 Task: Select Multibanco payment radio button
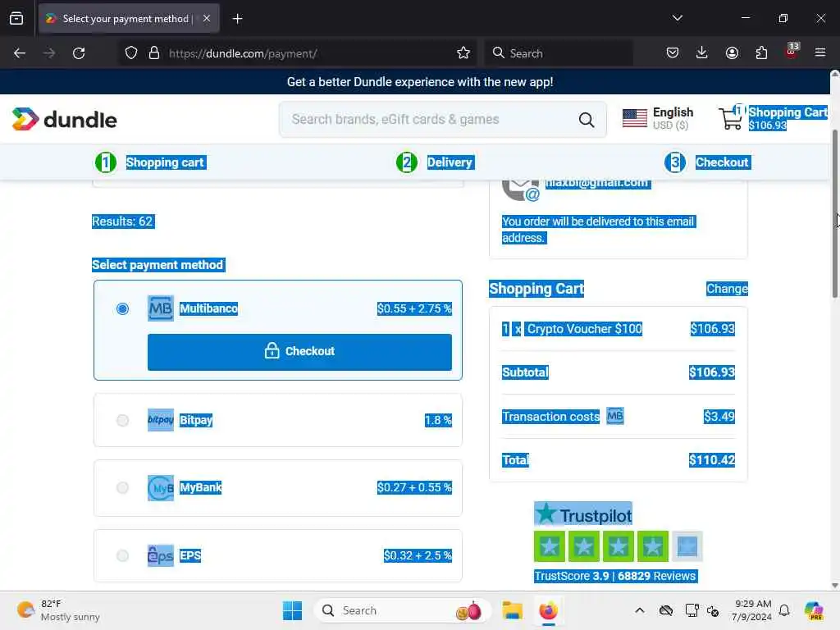click(123, 309)
